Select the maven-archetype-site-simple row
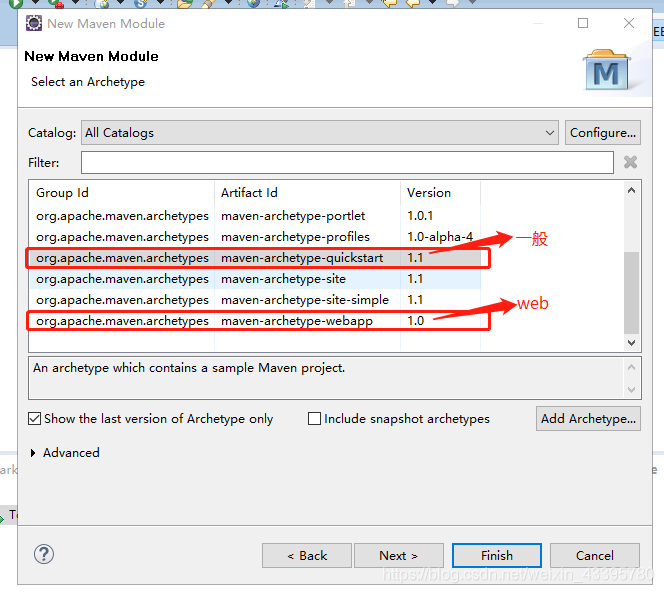The width and height of the screenshot is (664, 593). [x=255, y=300]
